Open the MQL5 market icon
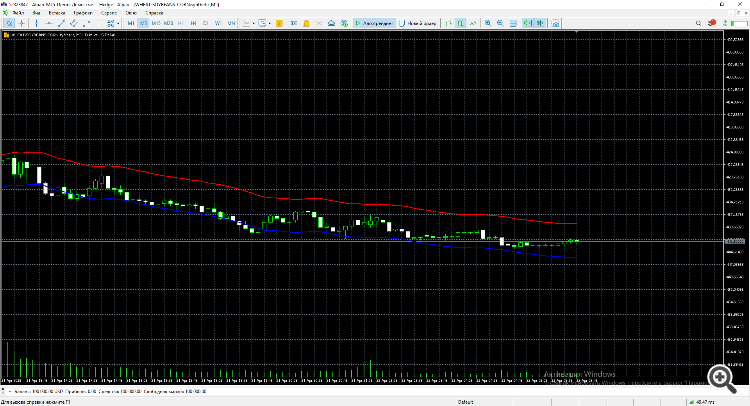 pyautogui.click(x=344, y=23)
